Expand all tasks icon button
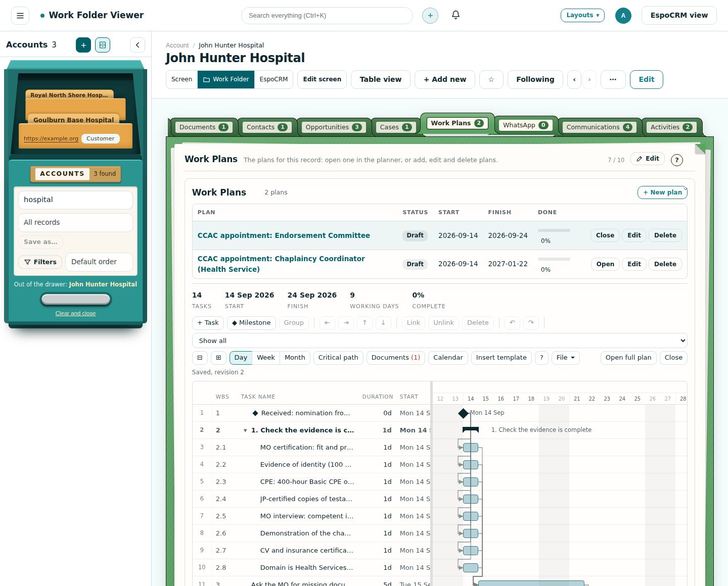The width and height of the screenshot is (728, 586). 218,358
